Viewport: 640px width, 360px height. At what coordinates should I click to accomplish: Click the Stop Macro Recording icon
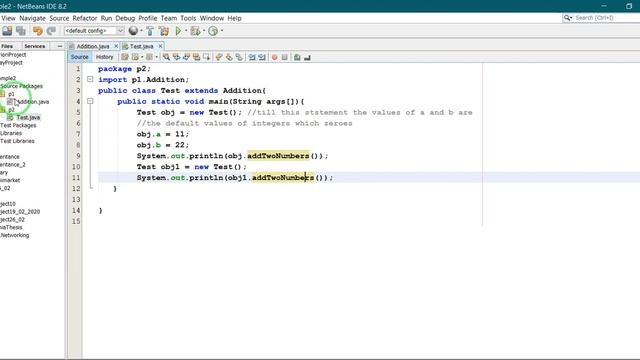pos(284,57)
